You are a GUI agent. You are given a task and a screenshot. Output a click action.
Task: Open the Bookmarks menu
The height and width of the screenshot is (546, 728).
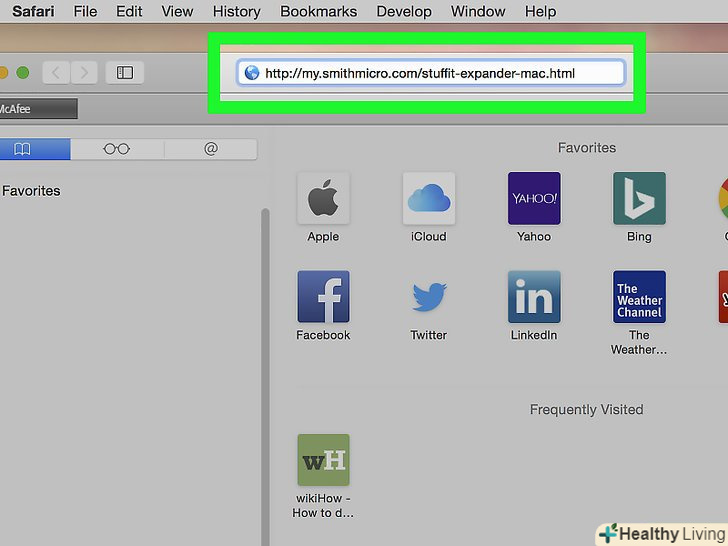point(318,11)
